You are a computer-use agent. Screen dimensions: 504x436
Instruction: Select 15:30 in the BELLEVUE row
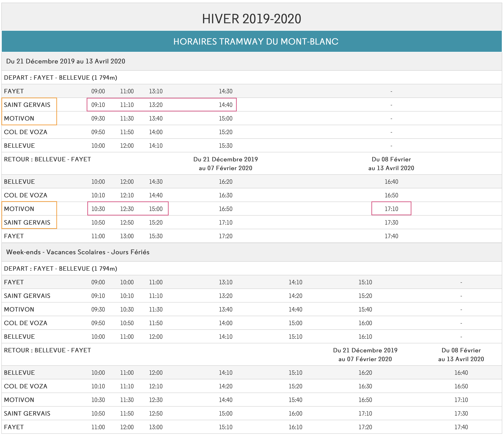click(x=225, y=146)
